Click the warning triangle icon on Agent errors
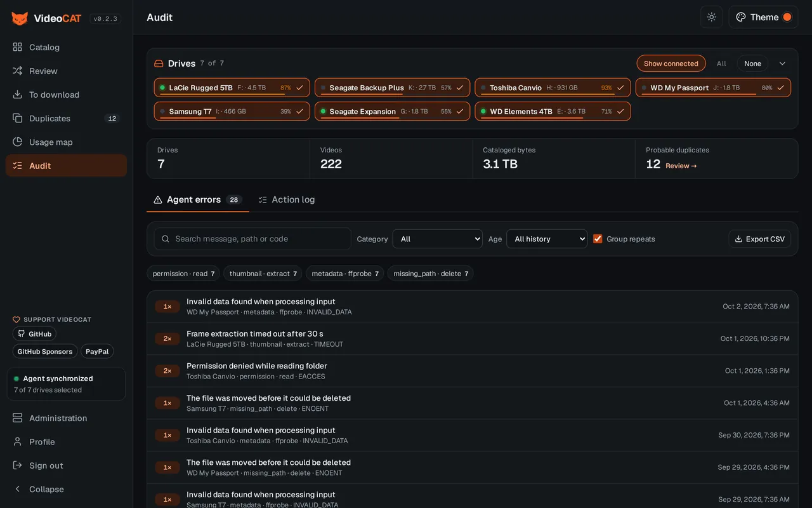Viewport: 812px width, 508px height. pos(158,199)
